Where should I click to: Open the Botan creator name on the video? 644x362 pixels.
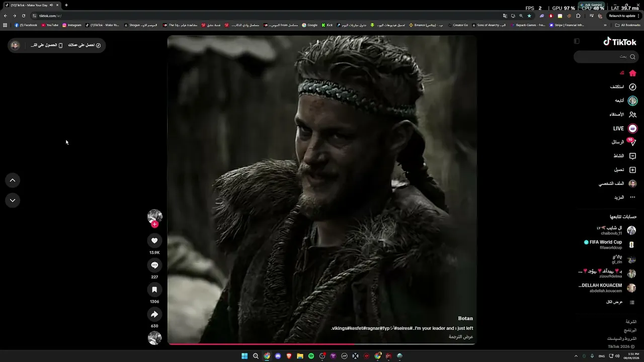[465, 318]
